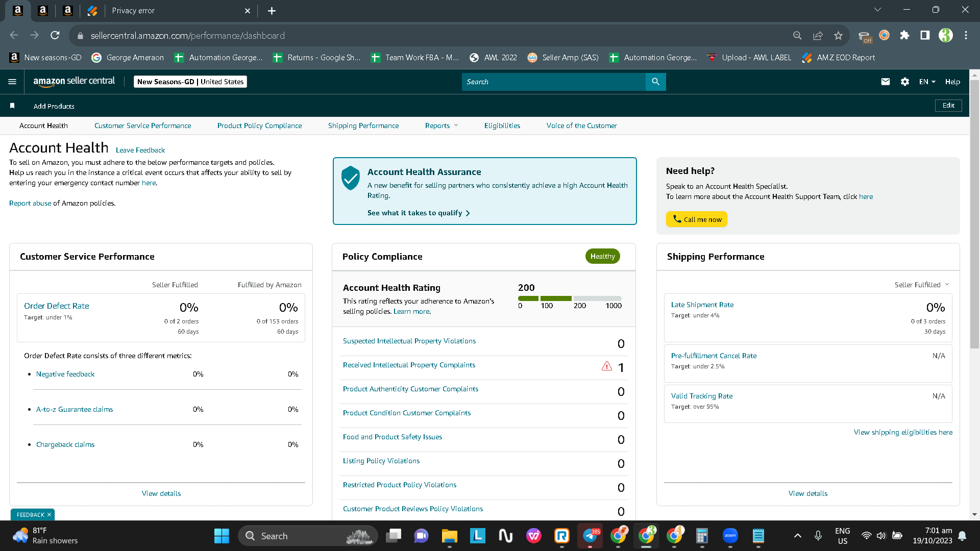Screen dimensions: 980x551
Task: Switch to the Account Health tab
Action: [x=43, y=126]
